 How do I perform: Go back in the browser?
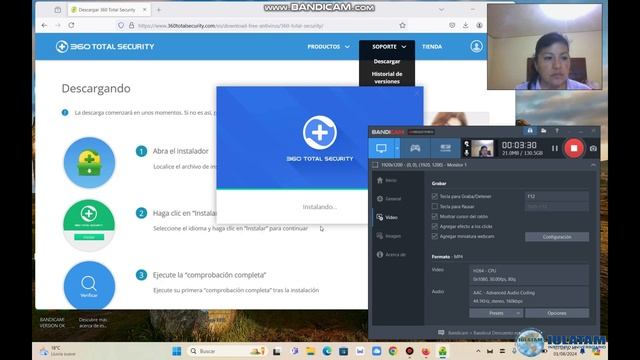(x=44, y=25)
